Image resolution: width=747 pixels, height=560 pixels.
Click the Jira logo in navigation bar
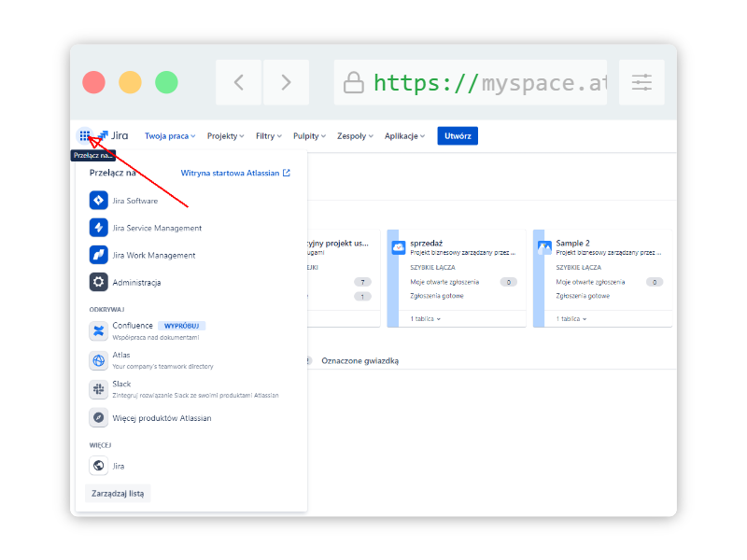(113, 135)
